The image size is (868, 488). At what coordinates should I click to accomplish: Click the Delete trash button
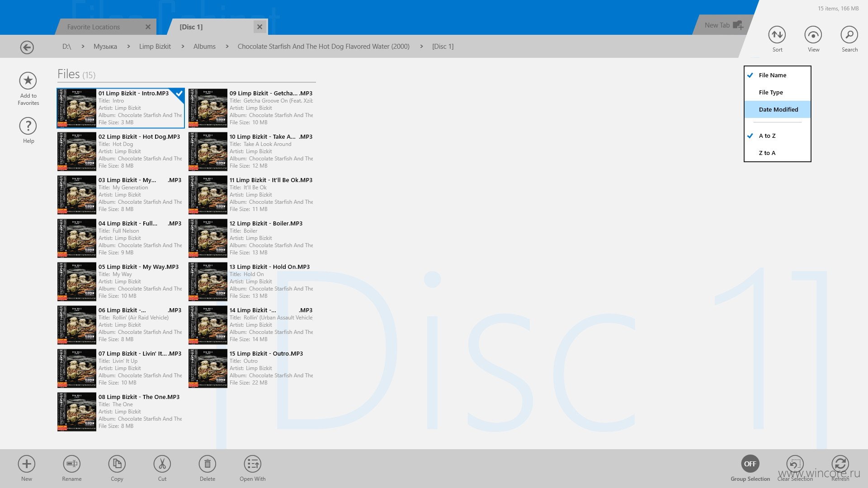click(208, 464)
